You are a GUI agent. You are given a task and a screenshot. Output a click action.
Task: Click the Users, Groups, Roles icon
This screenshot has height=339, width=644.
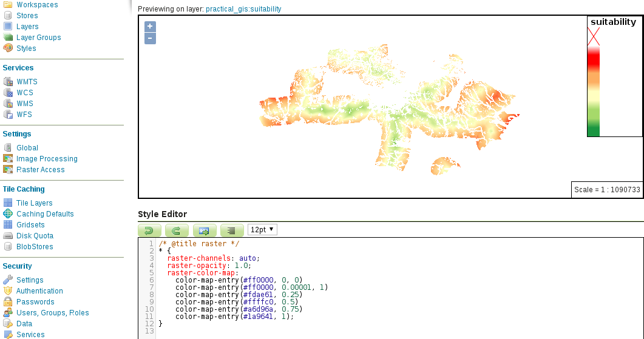(x=8, y=313)
